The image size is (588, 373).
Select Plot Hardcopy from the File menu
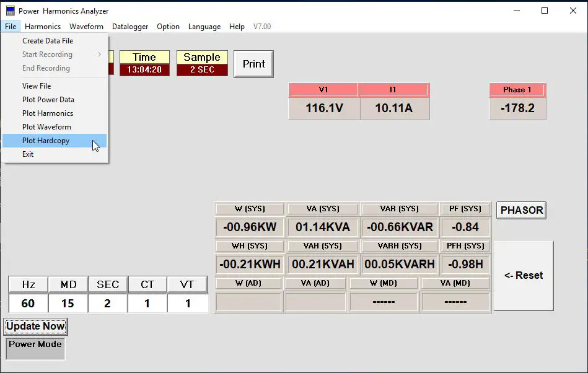46,141
